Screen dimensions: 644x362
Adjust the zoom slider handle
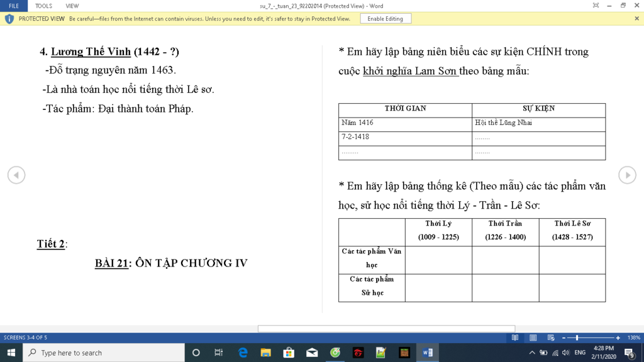[x=577, y=337]
